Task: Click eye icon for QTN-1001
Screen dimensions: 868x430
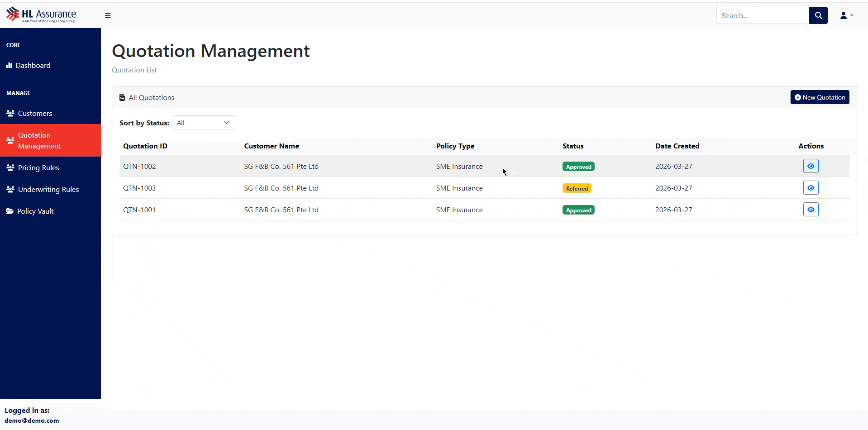Action: pyautogui.click(x=811, y=210)
